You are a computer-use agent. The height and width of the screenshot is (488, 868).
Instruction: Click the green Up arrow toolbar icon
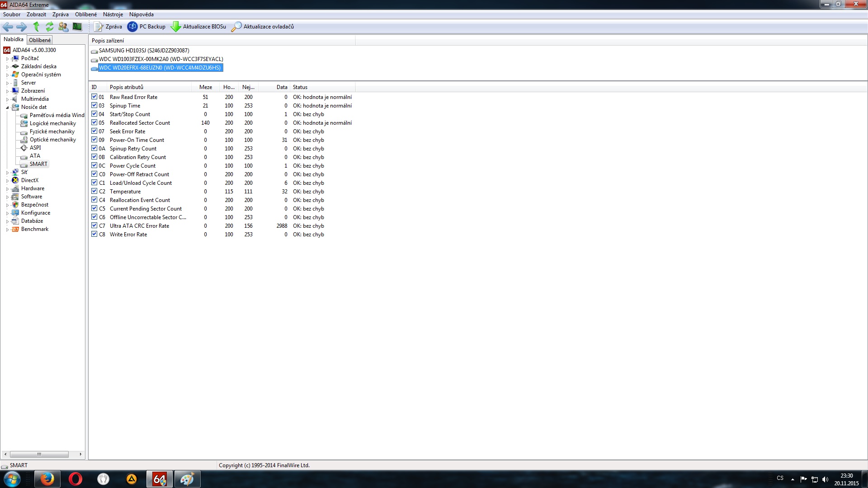point(36,27)
